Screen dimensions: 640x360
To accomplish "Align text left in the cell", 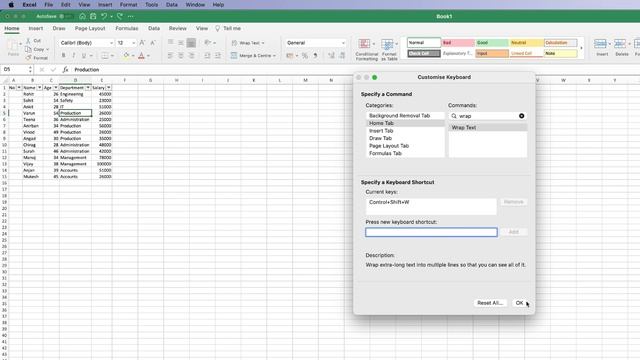I will coord(171,56).
